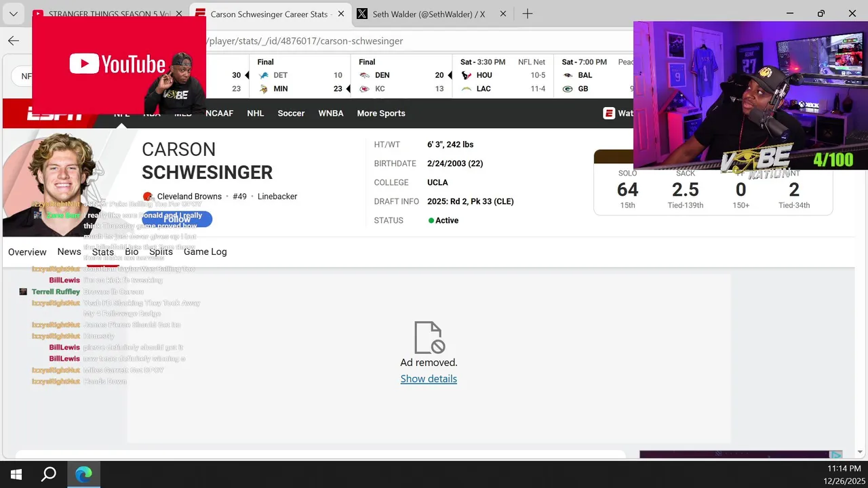Restore down the browser window
Viewport: 868px width, 488px height.
(x=821, y=14)
